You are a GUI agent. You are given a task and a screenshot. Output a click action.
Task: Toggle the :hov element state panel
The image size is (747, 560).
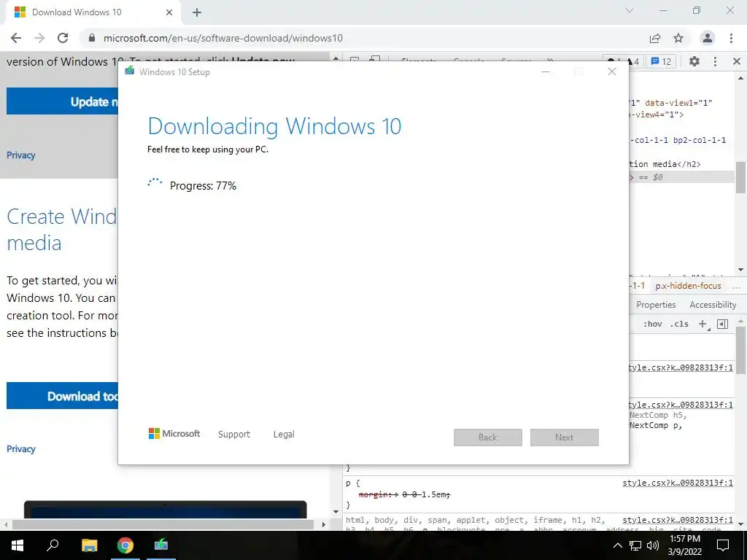(652, 324)
